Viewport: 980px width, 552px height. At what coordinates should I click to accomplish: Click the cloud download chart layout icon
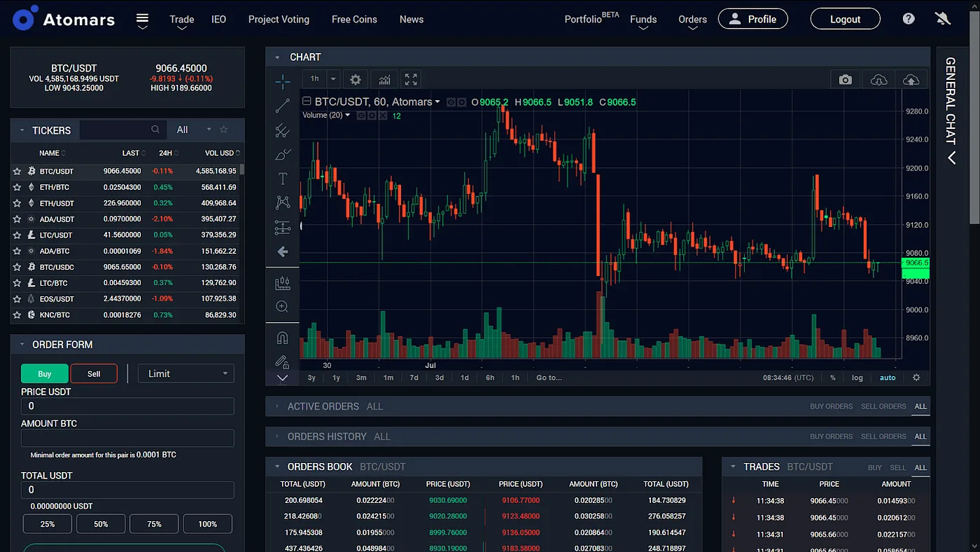[x=878, y=80]
